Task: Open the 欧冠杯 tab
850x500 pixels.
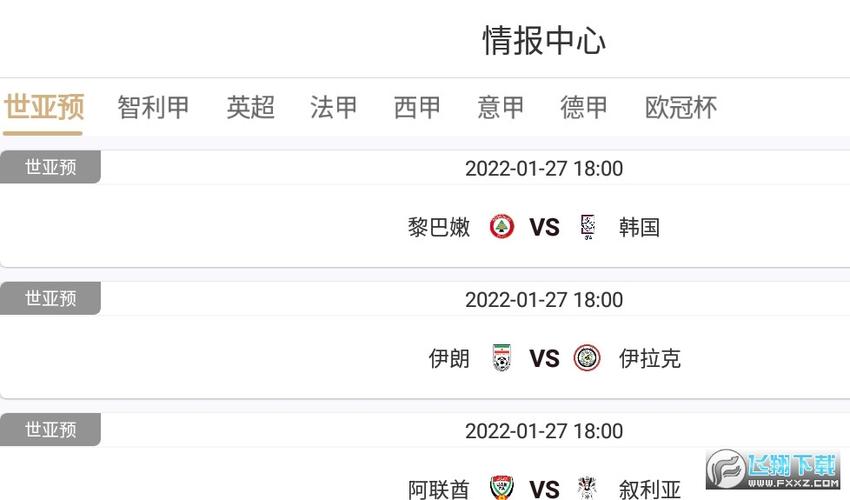Action: click(681, 107)
